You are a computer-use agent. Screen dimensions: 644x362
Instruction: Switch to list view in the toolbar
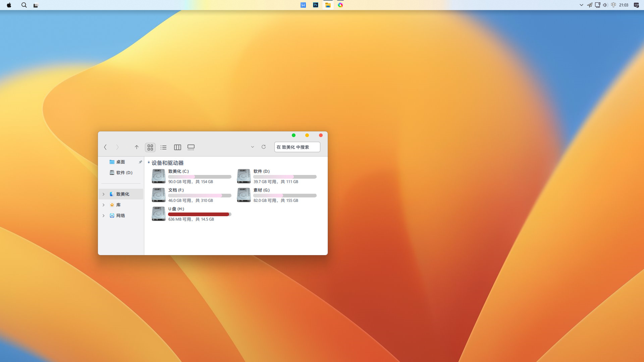coord(164,147)
